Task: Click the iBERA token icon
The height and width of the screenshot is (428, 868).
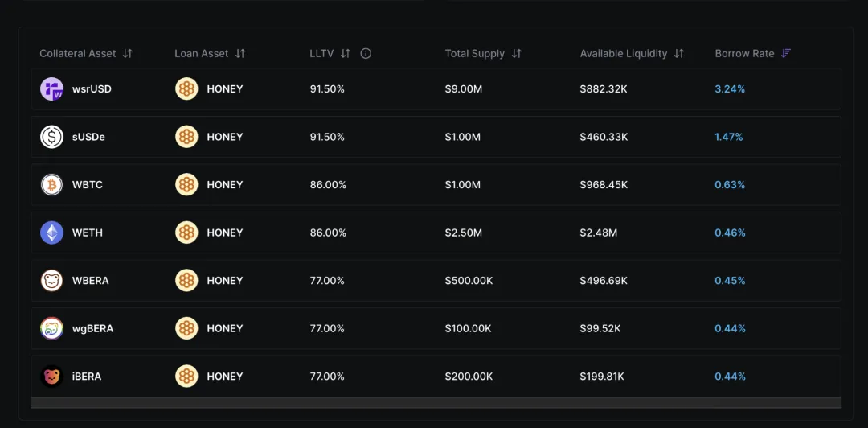Action: click(51, 377)
